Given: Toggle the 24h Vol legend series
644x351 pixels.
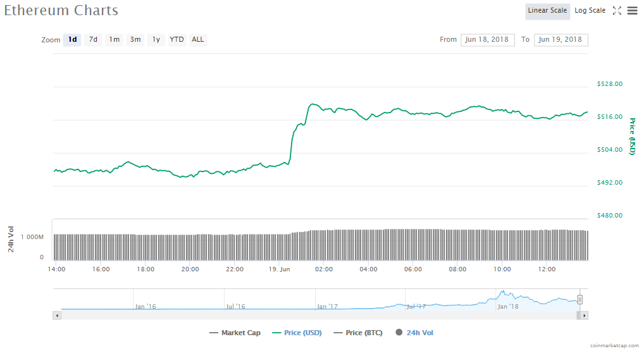Looking at the screenshot, I should coord(414,333).
